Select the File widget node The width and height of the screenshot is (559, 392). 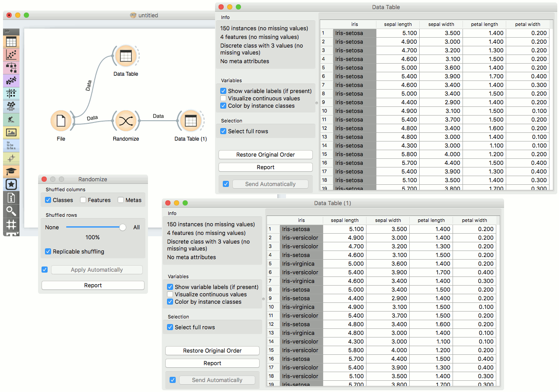(x=61, y=121)
